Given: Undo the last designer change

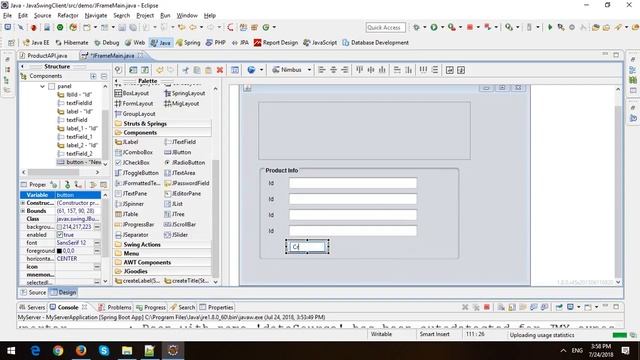Looking at the screenshot, I should pos(160,70).
